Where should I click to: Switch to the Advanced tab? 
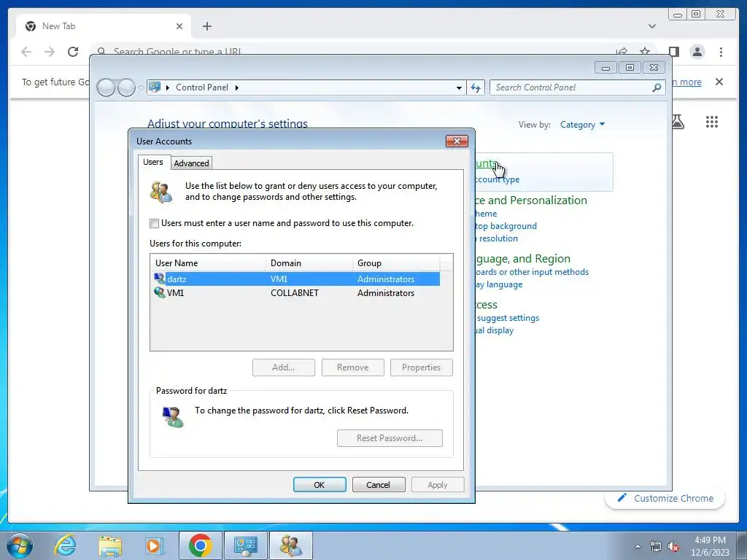192,163
